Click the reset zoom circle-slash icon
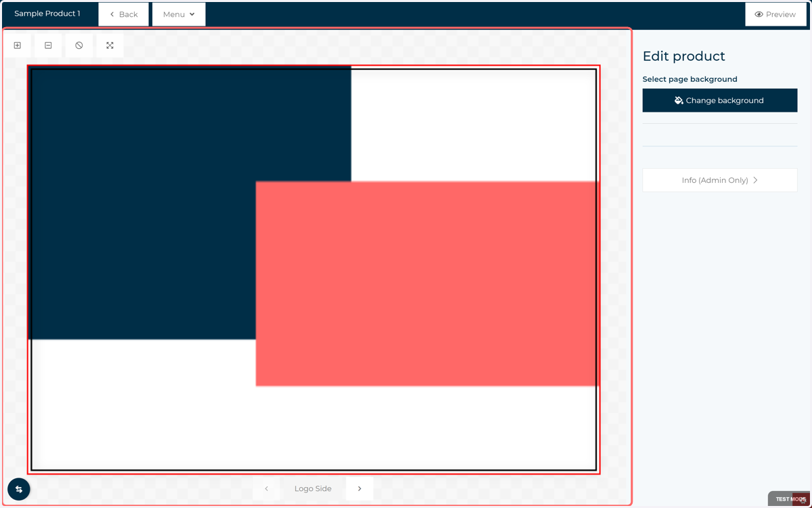Image resolution: width=812 pixels, height=508 pixels. click(79, 45)
